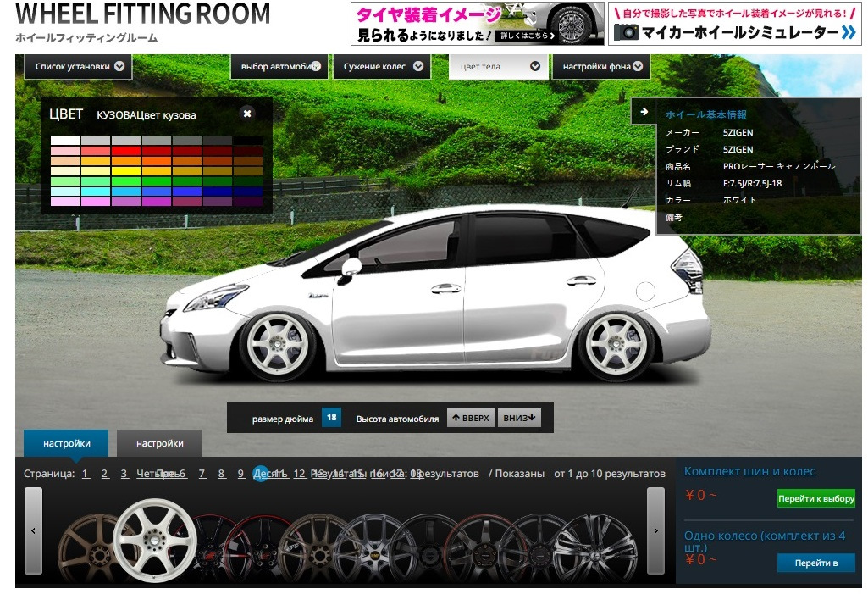Open the настройки фона dropdown
Viewport: 868px width, 594px height.
coord(600,66)
